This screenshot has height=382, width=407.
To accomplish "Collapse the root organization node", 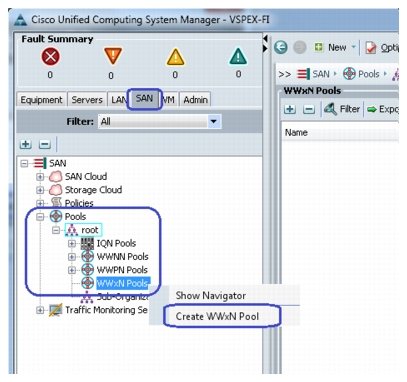I will (x=56, y=230).
